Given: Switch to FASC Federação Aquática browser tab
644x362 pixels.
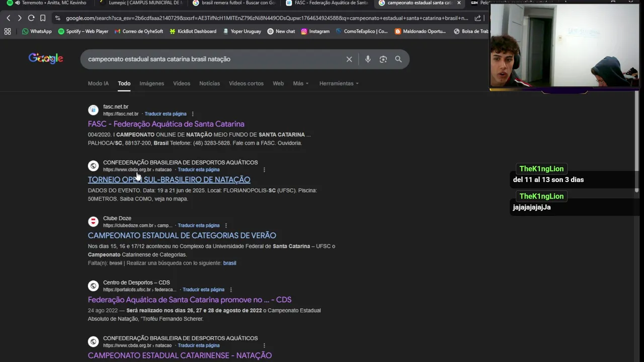Looking at the screenshot, I should click(327, 3).
